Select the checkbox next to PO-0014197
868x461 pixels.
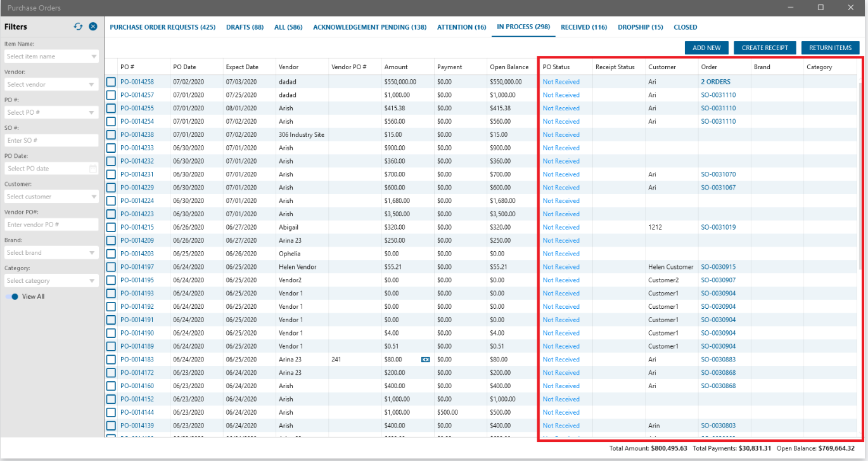111,267
